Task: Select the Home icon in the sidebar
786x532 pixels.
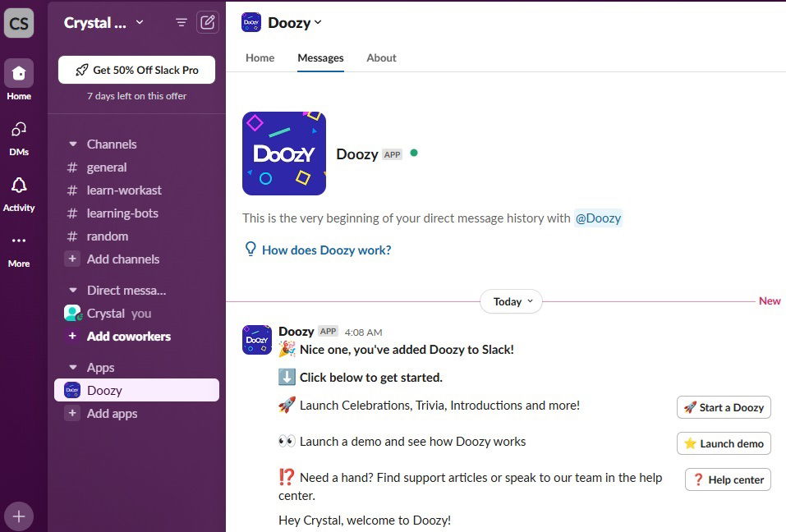Action: 18,74
